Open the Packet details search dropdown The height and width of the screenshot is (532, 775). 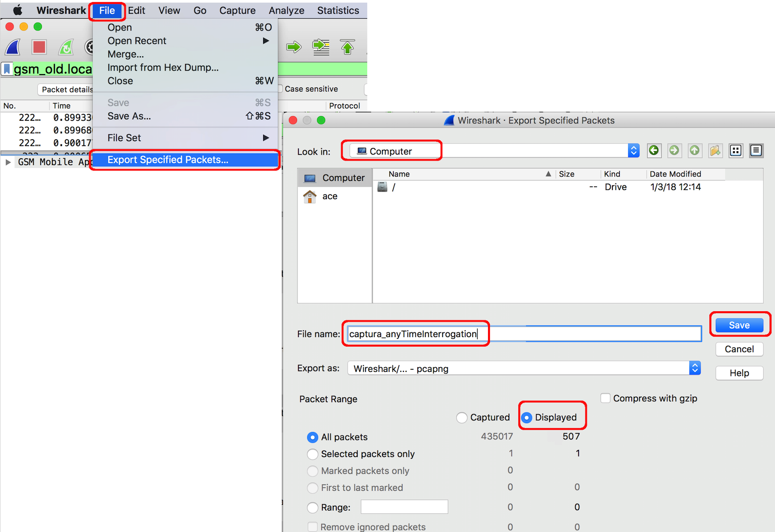click(x=66, y=89)
